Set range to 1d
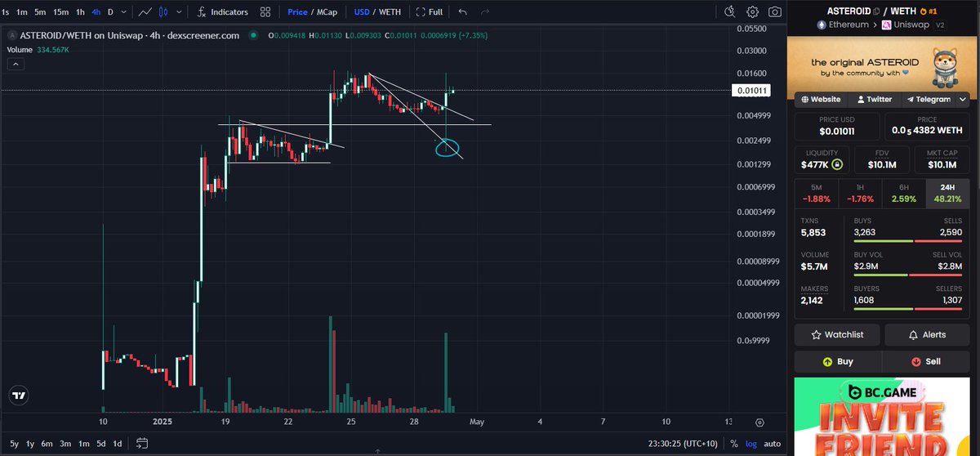The image size is (980, 456). [118, 444]
